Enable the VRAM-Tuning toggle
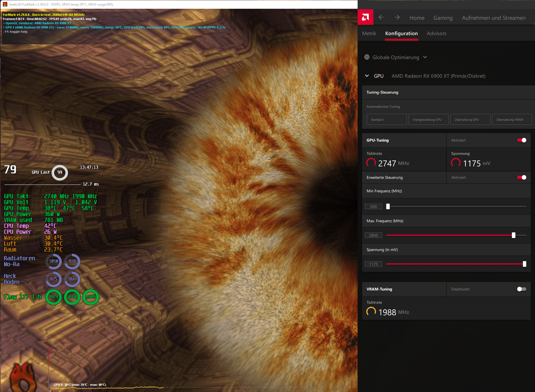535x392 pixels. 521,289
